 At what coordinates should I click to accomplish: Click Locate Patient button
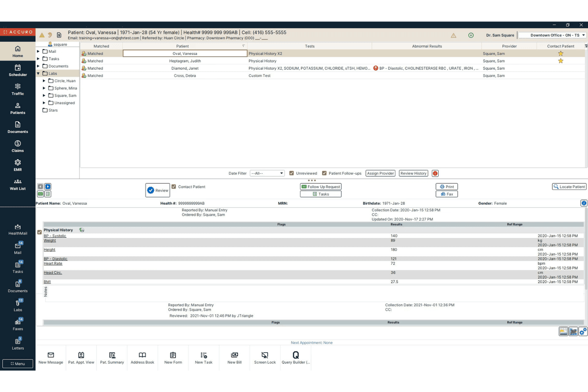click(569, 187)
